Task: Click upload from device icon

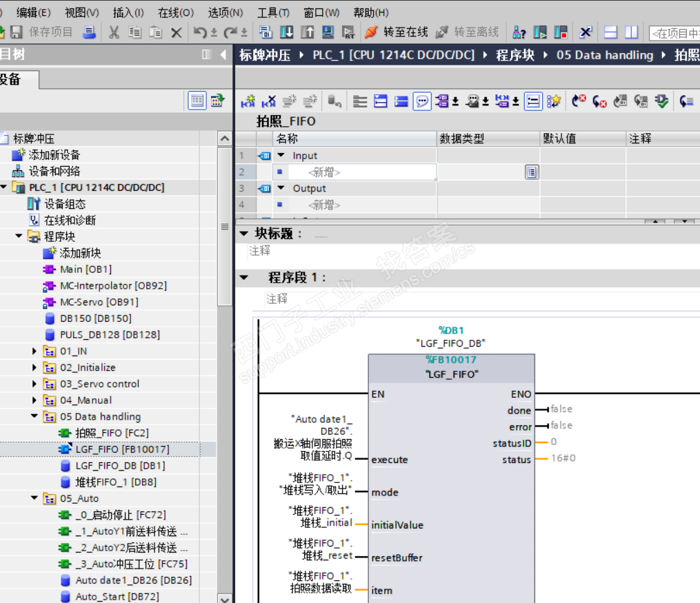Action: tap(307, 32)
